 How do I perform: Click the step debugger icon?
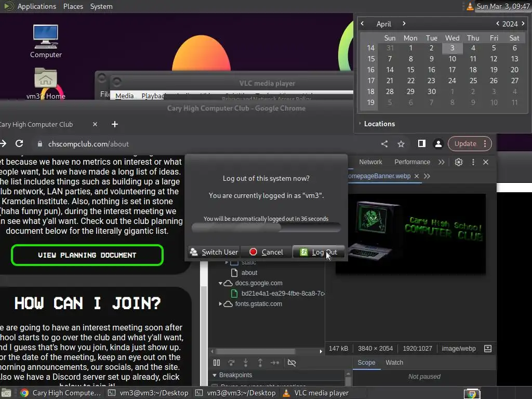pyautogui.click(x=275, y=363)
